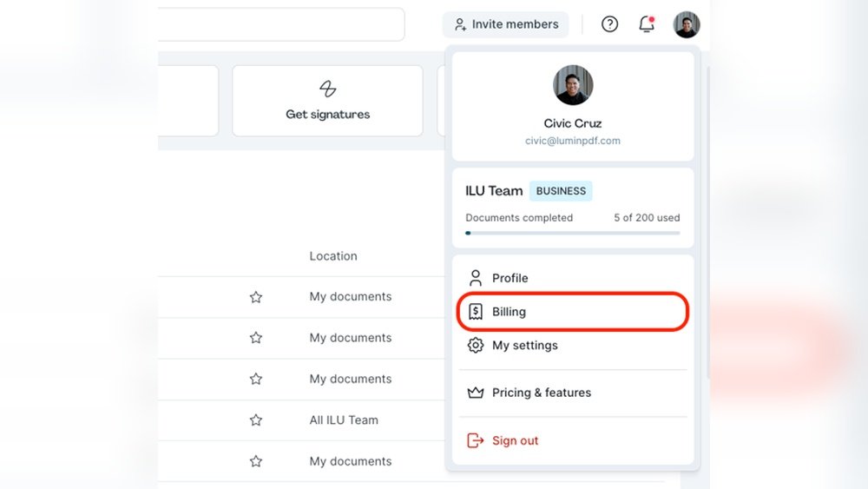This screenshot has width=868, height=489.
Task: Click the 5 of 200 used text
Action: [647, 218]
